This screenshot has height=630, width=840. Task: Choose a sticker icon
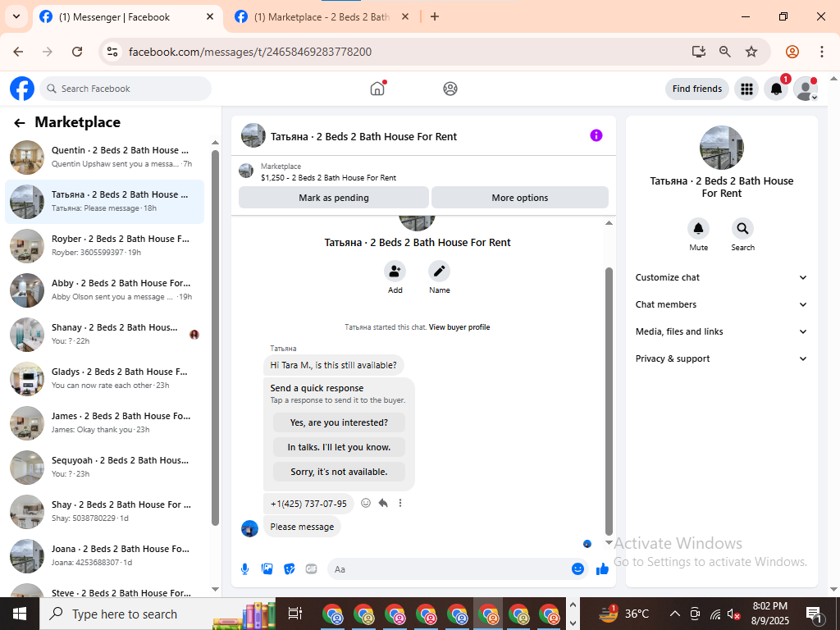click(x=290, y=569)
